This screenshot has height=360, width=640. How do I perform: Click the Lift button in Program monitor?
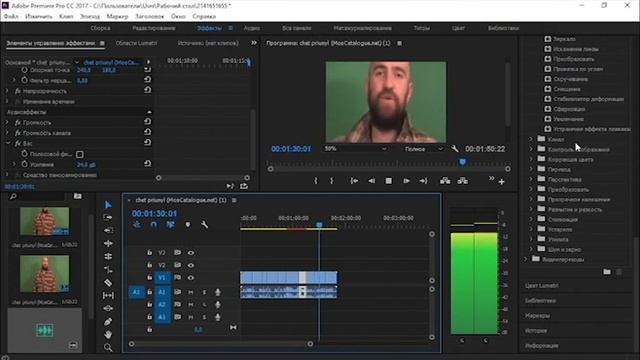pos(445,181)
